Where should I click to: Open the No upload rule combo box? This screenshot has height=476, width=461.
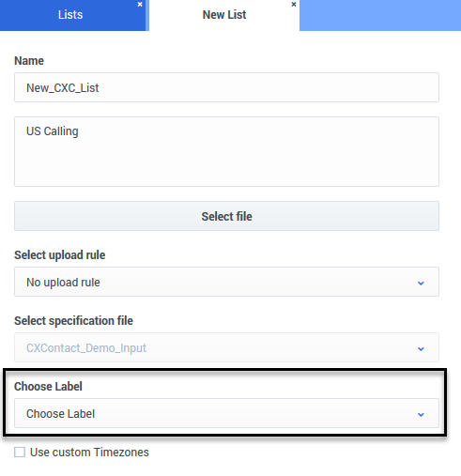coord(226,282)
